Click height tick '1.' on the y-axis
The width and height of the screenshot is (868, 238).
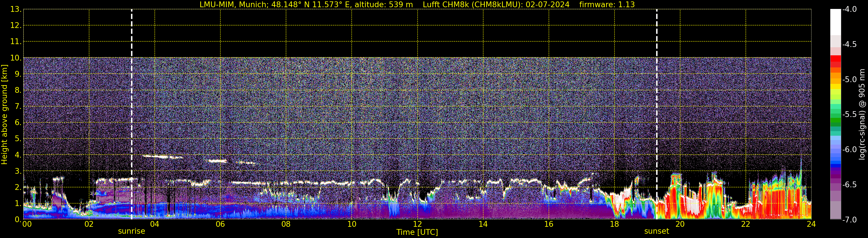18,204
